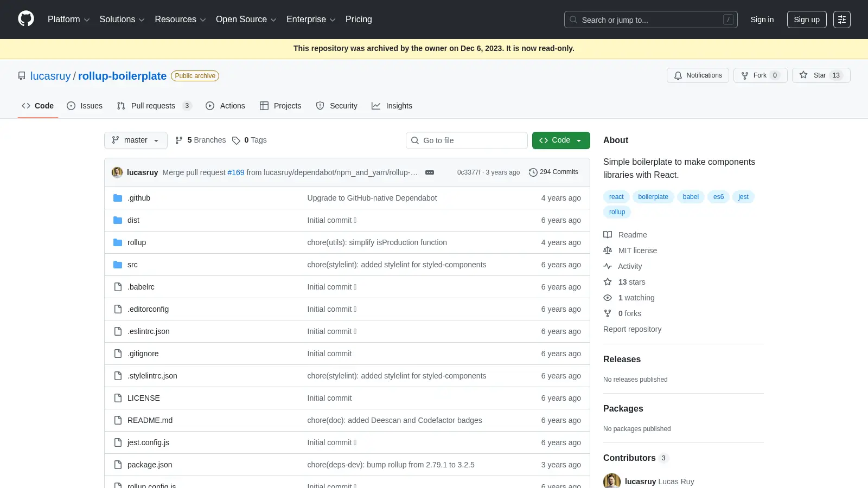Screen dimensions: 868x488
Task: Click the file icon beside package.json
Action: (118, 465)
